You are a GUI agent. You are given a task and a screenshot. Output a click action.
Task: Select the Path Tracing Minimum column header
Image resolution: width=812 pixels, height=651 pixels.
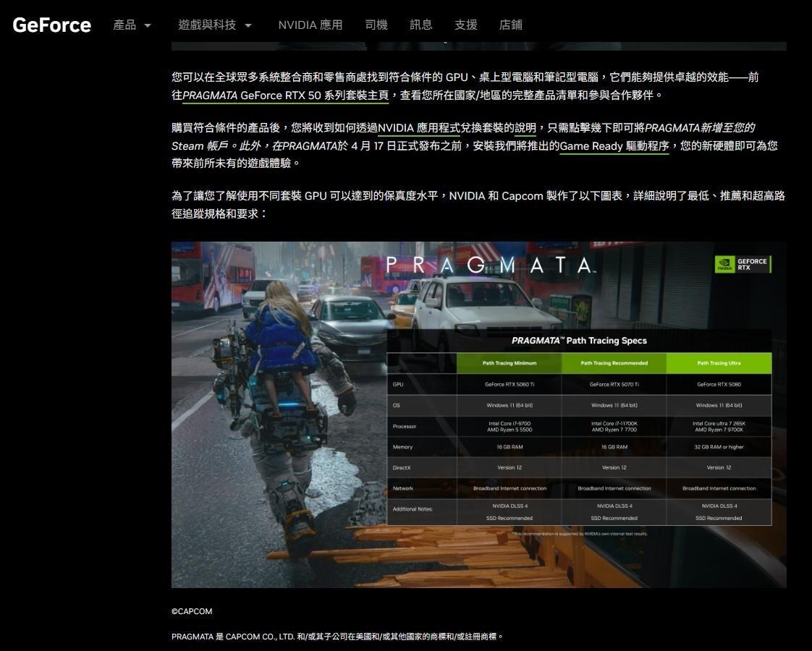tap(509, 363)
